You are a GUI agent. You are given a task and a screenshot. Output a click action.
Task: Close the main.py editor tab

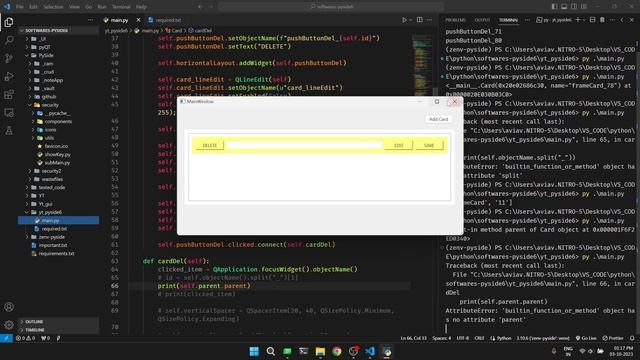tap(138, 20)
